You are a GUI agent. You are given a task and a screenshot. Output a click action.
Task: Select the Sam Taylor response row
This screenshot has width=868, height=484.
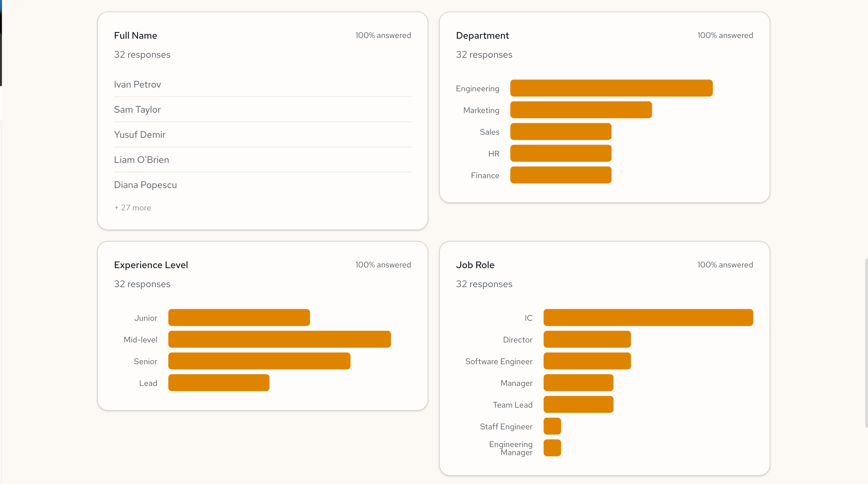coord(137,110)
